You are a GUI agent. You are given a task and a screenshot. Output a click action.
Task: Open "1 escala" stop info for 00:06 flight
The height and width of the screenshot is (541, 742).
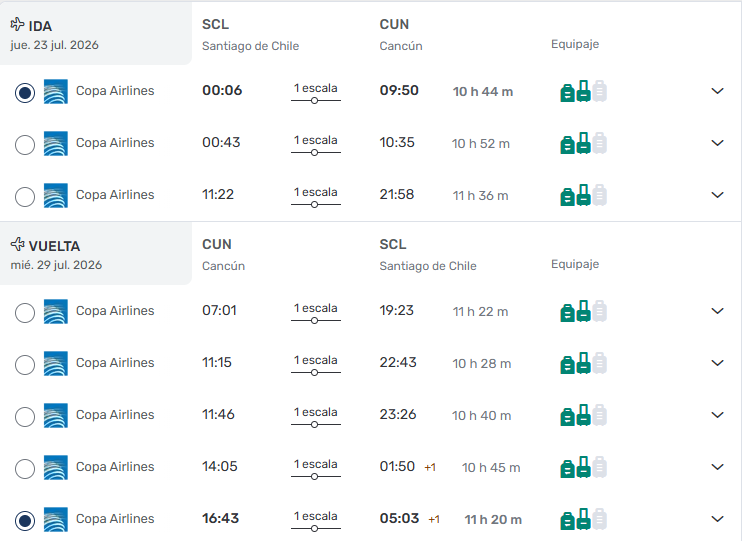click(x=315, y=91)
